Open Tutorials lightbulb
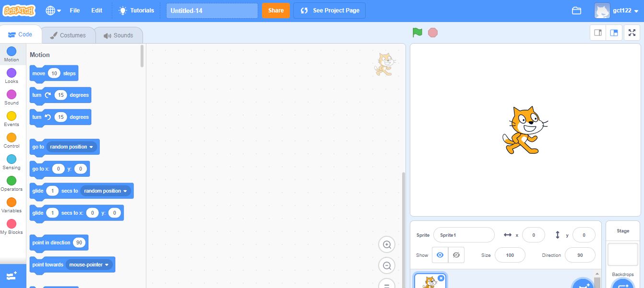The image size is (644, 288). point(137,11)
